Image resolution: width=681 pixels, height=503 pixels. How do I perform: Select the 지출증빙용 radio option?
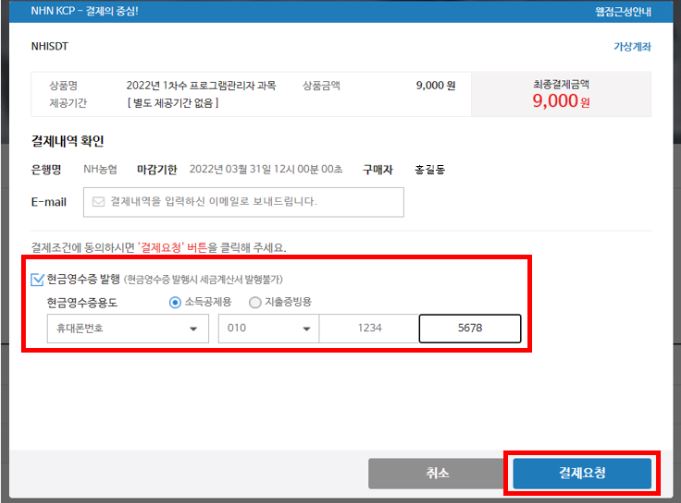tap(255, 302)
